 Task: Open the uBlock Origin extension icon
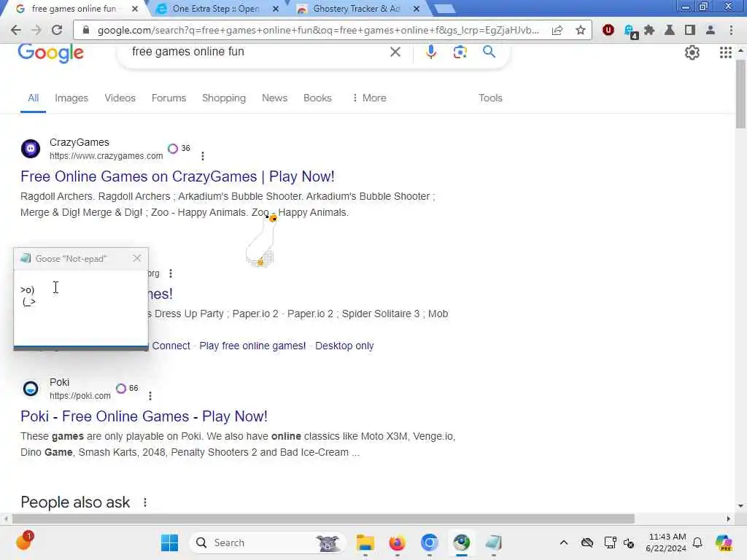pos(608,30)
